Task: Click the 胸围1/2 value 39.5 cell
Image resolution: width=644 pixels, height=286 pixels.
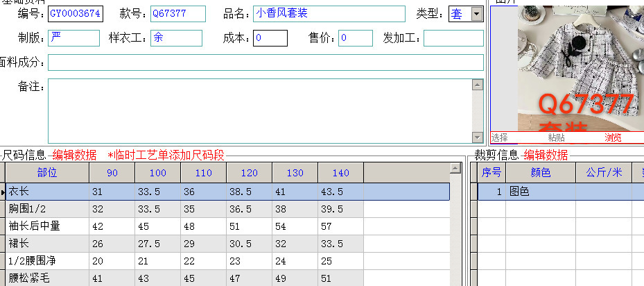Action: pos(341,209)
